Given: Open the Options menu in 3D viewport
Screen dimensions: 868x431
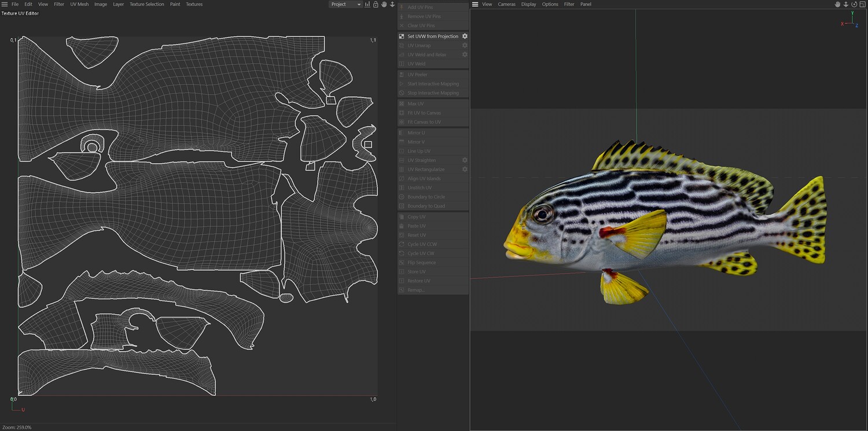Looking at the screenshot, I should coord(550,4).
